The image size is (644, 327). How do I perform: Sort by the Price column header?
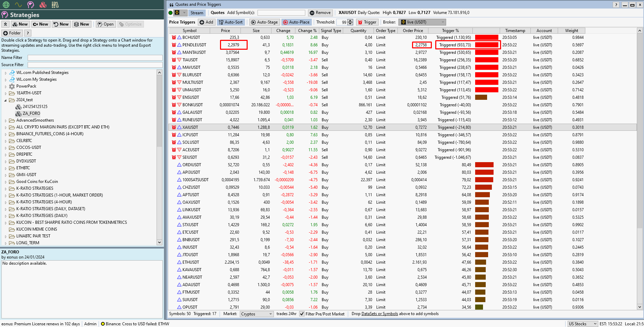pos(225,31)
